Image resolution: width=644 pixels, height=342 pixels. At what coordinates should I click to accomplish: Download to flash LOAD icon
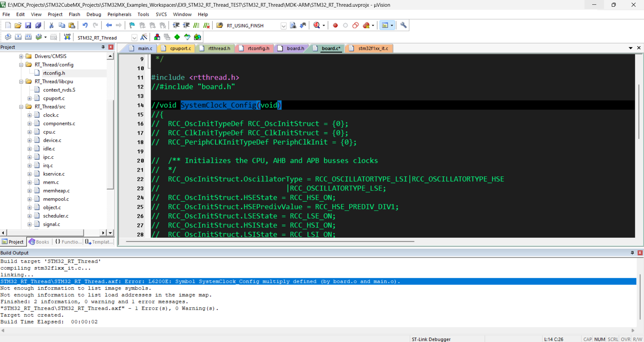click(67, 37)
